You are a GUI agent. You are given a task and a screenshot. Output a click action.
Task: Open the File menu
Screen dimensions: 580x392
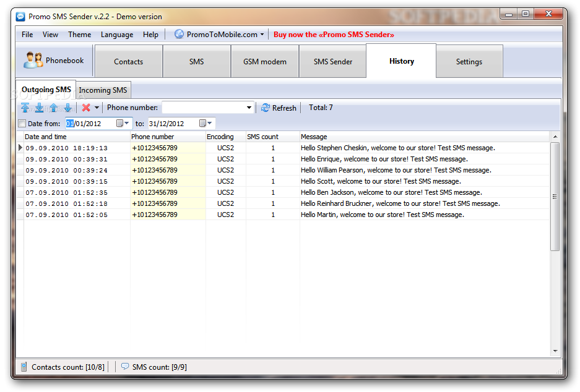point(27,35)
